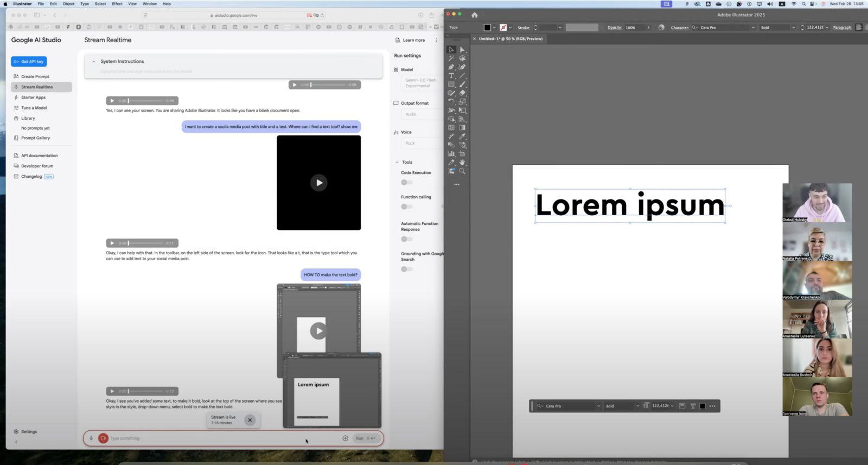Click the add attachment plus icon
868x465 pixels.
pyautogui.click(x=345, y=438)
